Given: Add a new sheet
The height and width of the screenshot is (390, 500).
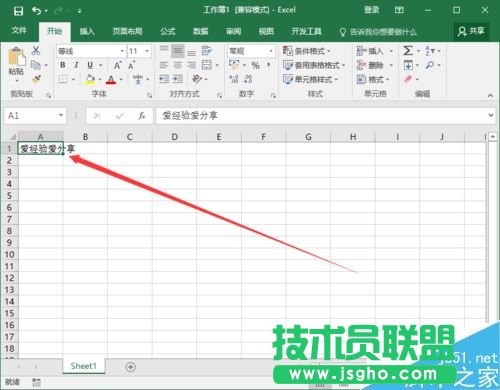Looking at the screenshot, I should [x=131, y=367].
